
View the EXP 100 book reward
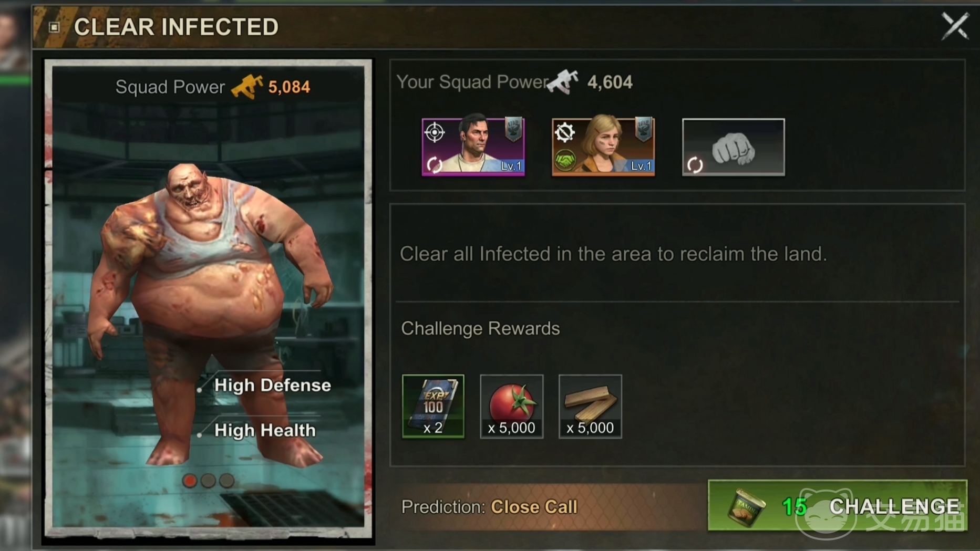[433, 406]
